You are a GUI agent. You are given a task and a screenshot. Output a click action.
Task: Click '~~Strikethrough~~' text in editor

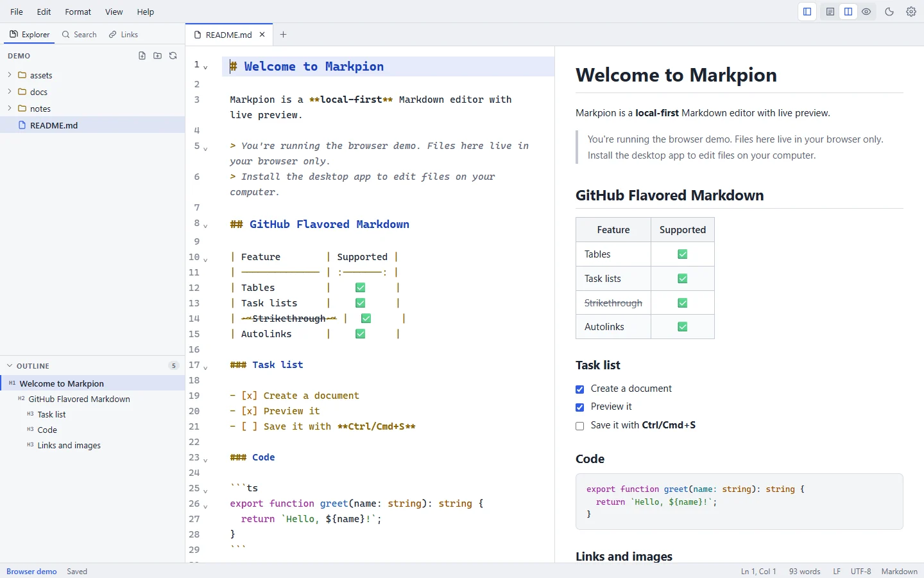289,319
